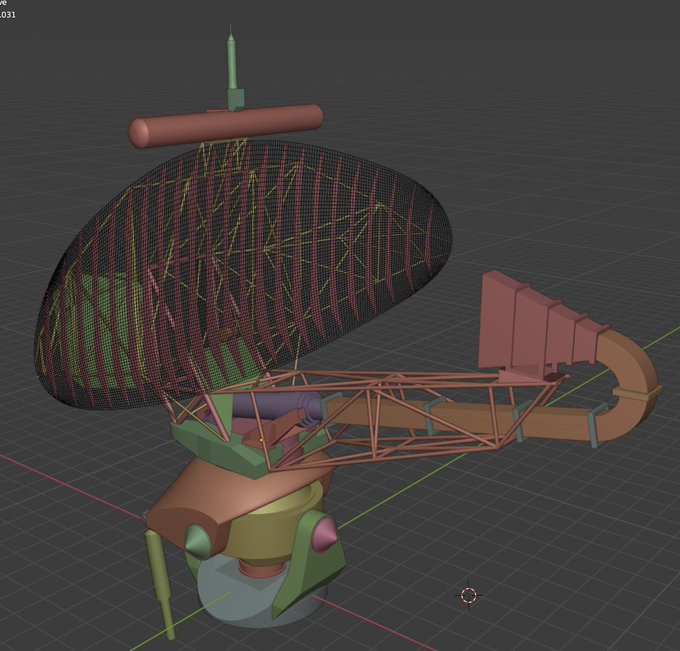Select the green antenna spike on top
680x651 pixels.
pyautogui.click(x=232, y=61)
